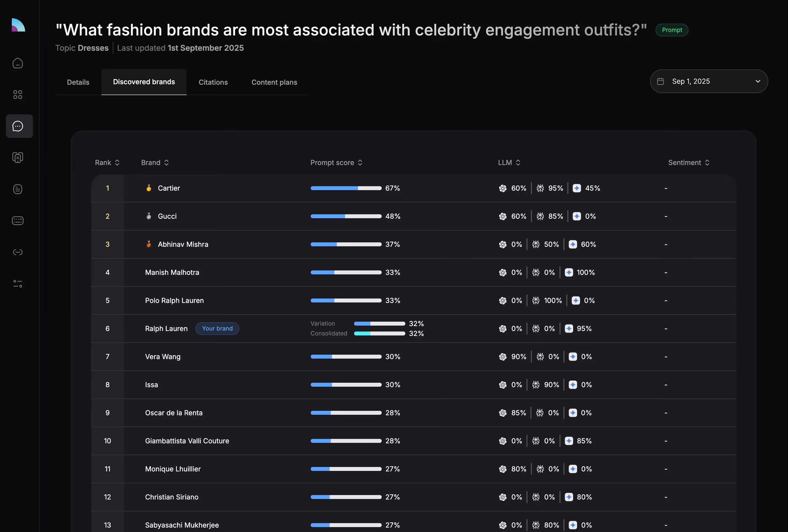This screenshot has width=788, height=532.
Task: Click the ChatGPT icon in Cartier row
Action: [503, 188]
